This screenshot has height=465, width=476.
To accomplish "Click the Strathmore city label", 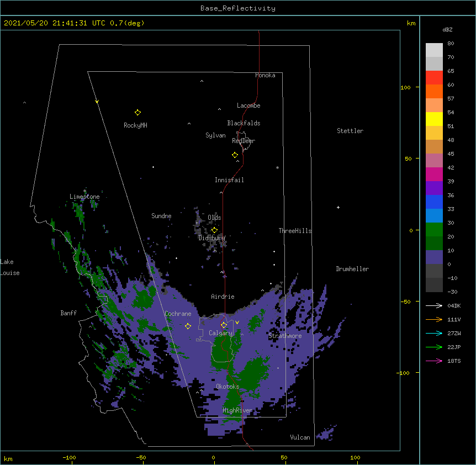I will [285, 336].
